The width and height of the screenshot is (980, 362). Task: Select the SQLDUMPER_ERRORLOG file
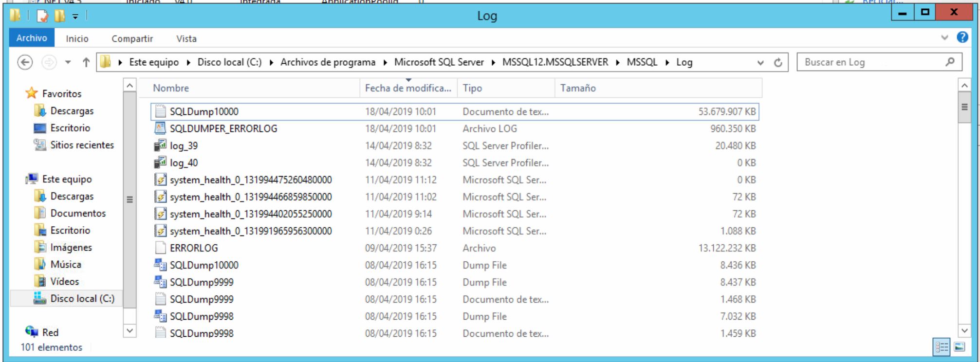point(223,129)
